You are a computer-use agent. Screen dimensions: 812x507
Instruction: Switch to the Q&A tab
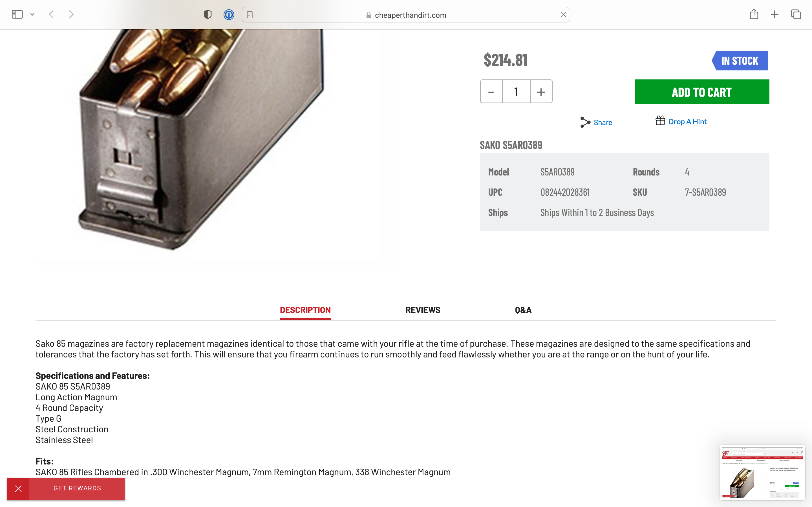[x=523, y=310]
